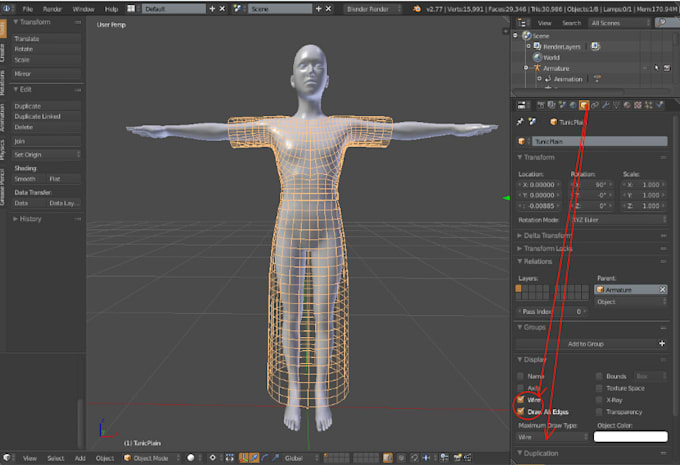Open the Help menu
This screenshot has width=680, height=465.
pos(111,9)
